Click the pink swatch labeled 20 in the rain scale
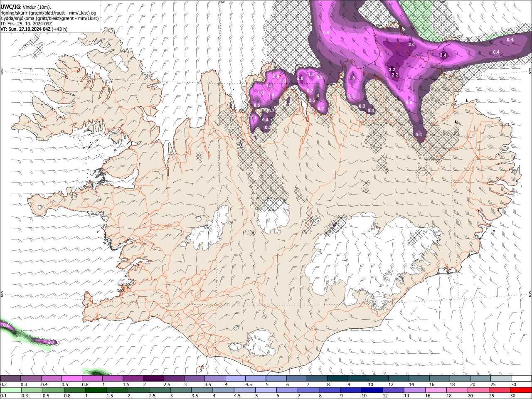Screen dimensions: 532x399 point(479,390)
